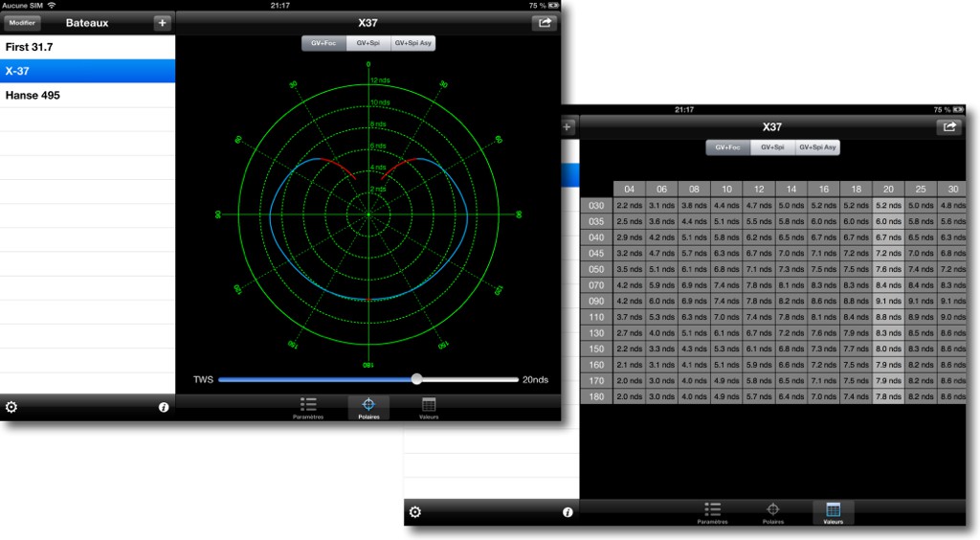Select X-37 boat row
980x540 pixels.
(87, 71)
